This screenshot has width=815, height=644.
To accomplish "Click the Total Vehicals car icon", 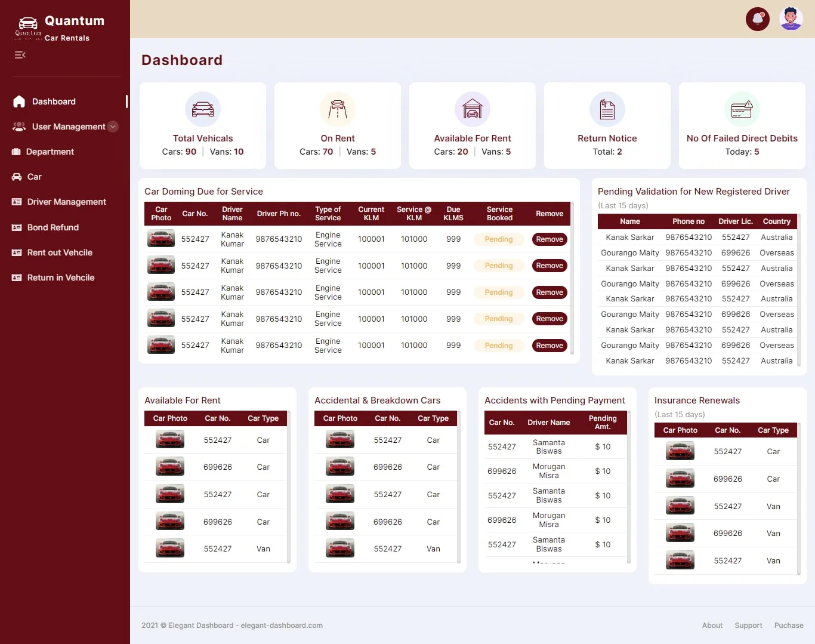I will point(203,109).
